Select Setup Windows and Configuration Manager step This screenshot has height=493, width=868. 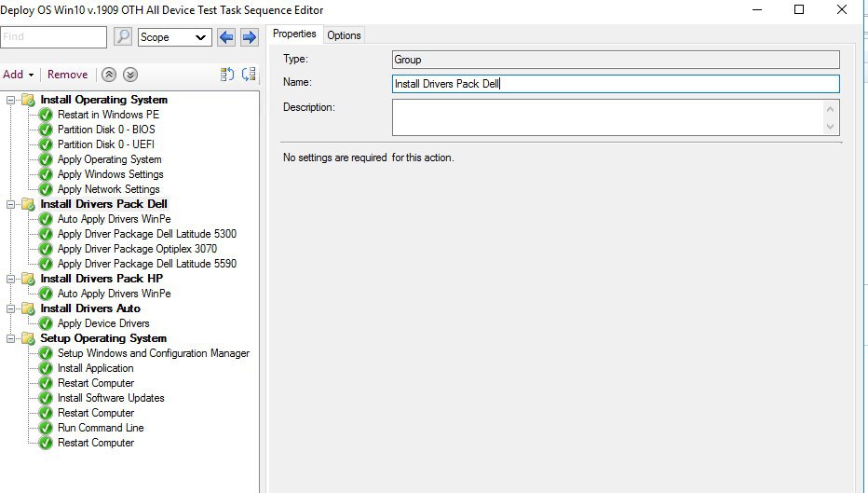(x=154, y=353)
